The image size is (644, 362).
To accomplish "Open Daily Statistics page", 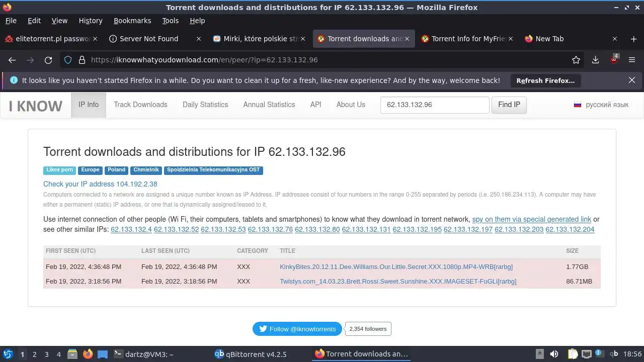I will [205, 105].
